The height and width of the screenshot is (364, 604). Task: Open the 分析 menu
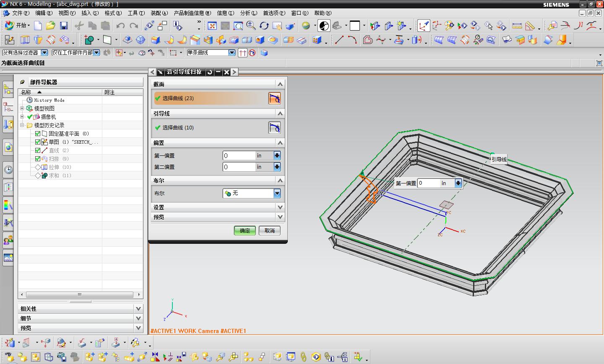[248, 13]
